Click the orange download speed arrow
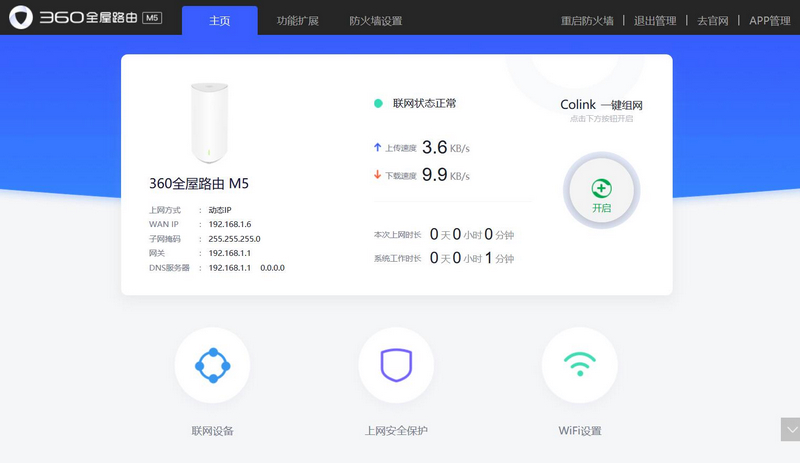This screenshot has height=463, width=800. 378,175
